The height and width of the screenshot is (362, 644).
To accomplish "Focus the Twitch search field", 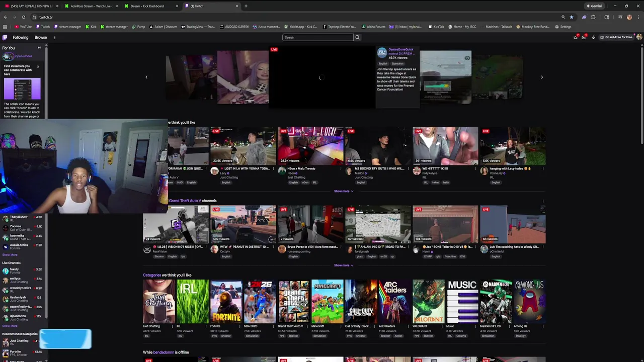I will 318,37.
